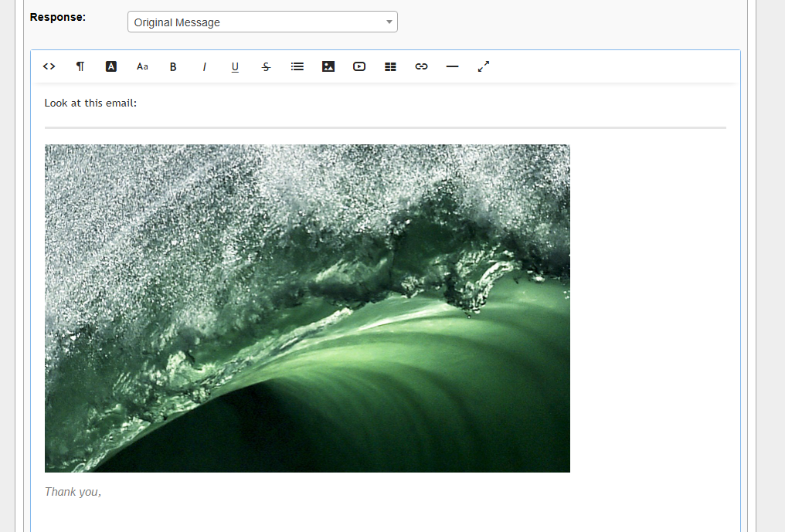785x532 pixels.
Task: Select the green wave image in the editor
Action: point(307,308)
